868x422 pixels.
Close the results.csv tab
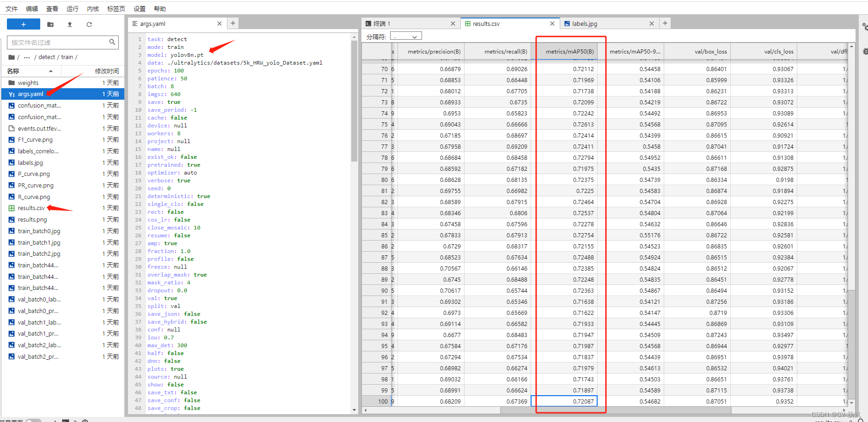click(552, 24)
